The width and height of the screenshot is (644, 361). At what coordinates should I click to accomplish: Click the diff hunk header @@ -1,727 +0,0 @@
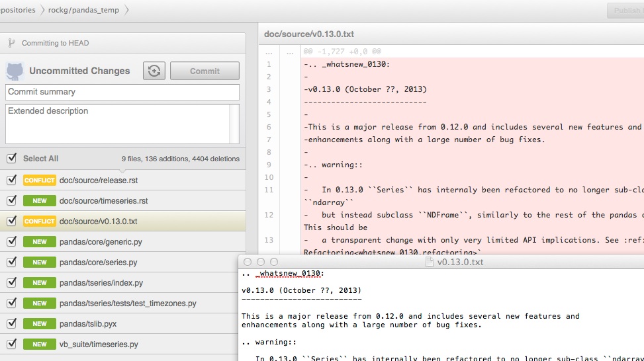click(342, 52)
